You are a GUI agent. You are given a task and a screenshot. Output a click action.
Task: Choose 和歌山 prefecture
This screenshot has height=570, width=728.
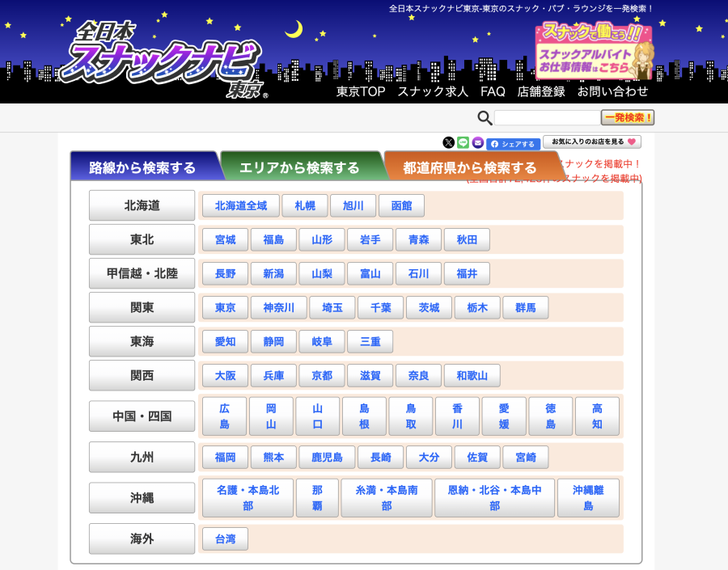coord(472,375)
